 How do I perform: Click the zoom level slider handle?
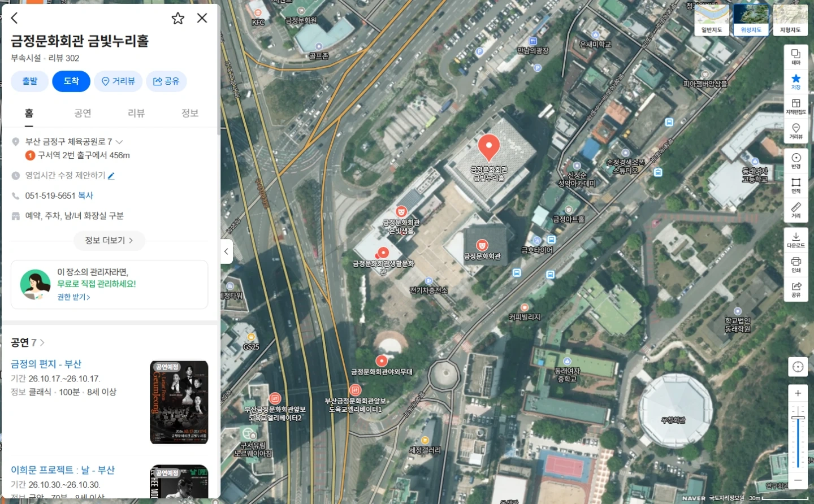pyautogui.click(x=798, y=418)
